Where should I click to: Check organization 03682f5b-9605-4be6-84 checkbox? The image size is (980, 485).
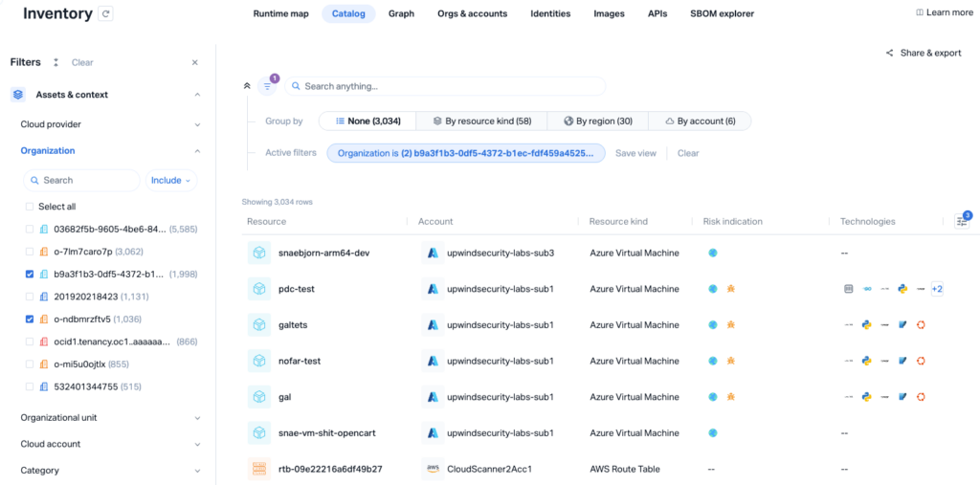pyautogui.click(x=30, y=230)
